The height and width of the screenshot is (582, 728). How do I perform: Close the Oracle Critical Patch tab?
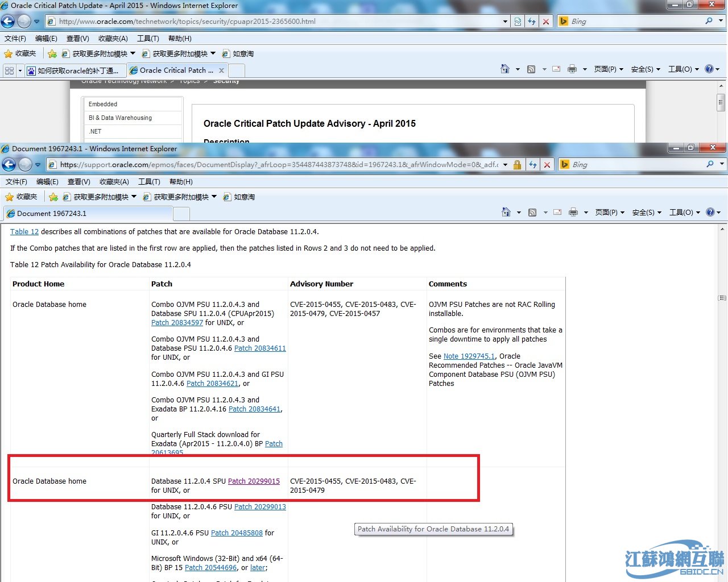point(222,70)
